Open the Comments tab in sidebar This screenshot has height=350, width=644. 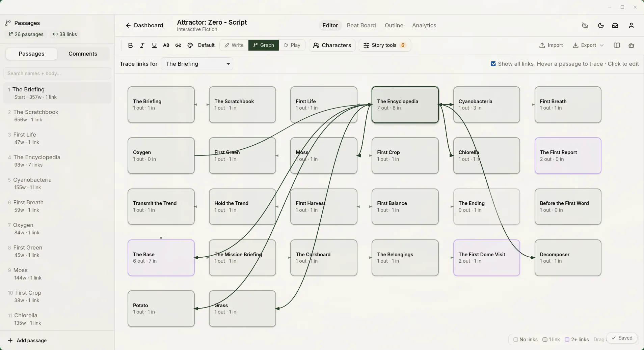83,54
